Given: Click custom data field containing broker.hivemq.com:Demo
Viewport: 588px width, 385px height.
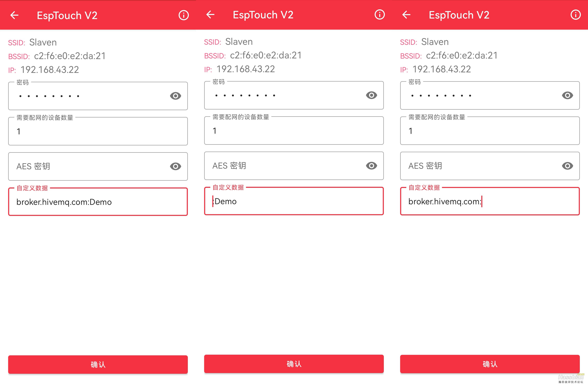Looking at the screenshot, I should point(98,202).
